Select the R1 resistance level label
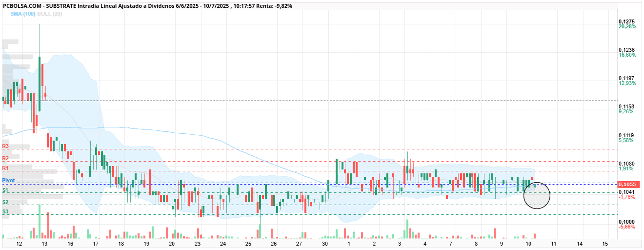The image size is (644, 250). (x=5, y=168)
